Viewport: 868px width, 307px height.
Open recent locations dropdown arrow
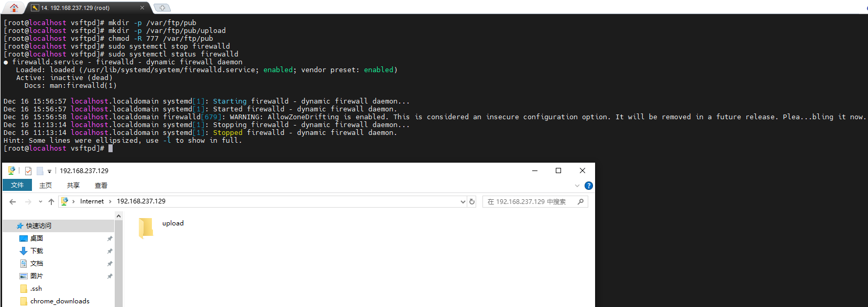(40, 202)
